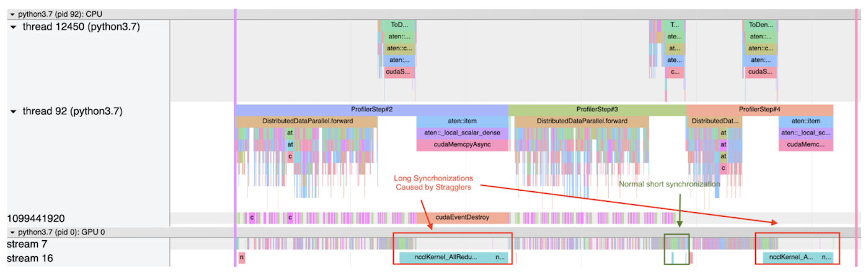This screenshot has height=273, width=868.
Task: Collapse the thread 12450 (python3.7) row
Action: (14, 27)
